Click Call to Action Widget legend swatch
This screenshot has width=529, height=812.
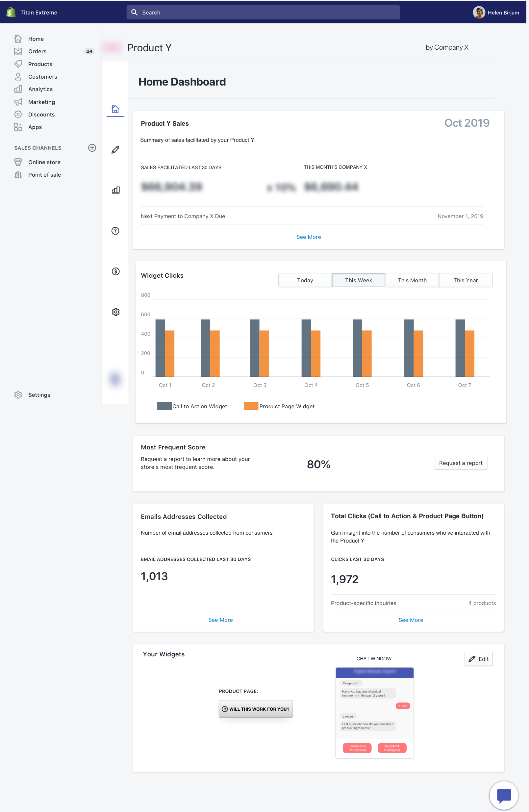[164, 406]
